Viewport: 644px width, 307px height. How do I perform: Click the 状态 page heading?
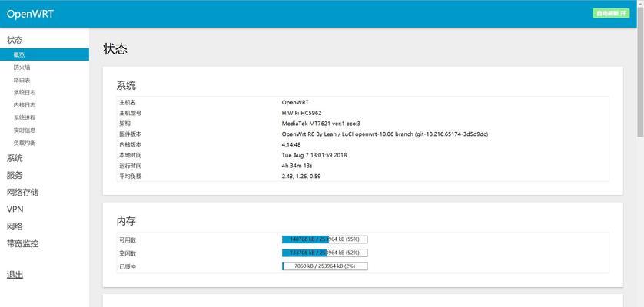[x=115, y=49]
